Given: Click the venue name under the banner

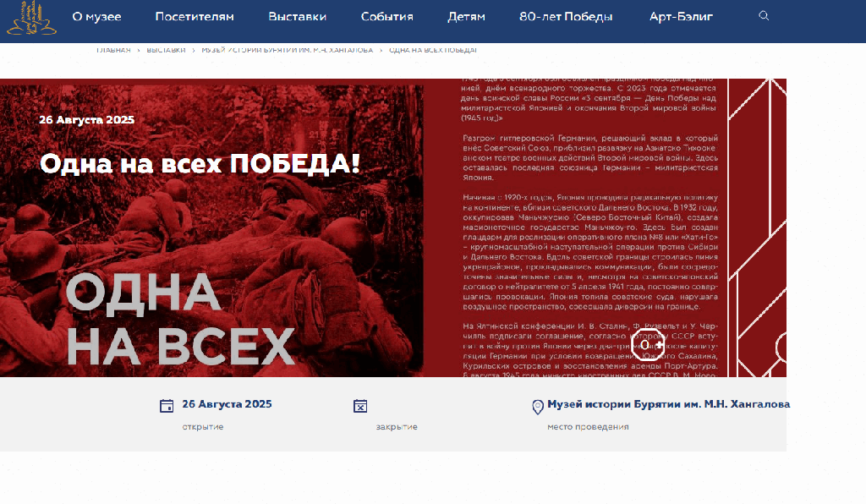Looking at the screenshot, I should coord(668,404).
